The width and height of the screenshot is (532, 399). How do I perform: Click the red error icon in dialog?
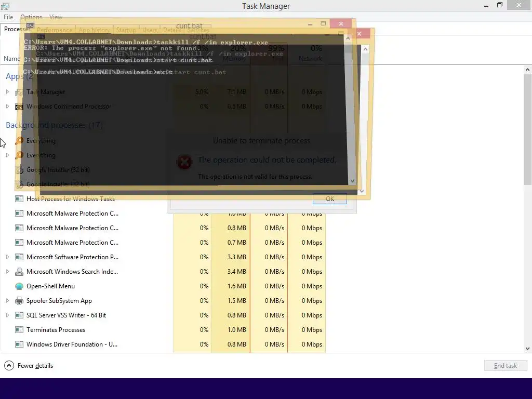click(x=184, y=162)
